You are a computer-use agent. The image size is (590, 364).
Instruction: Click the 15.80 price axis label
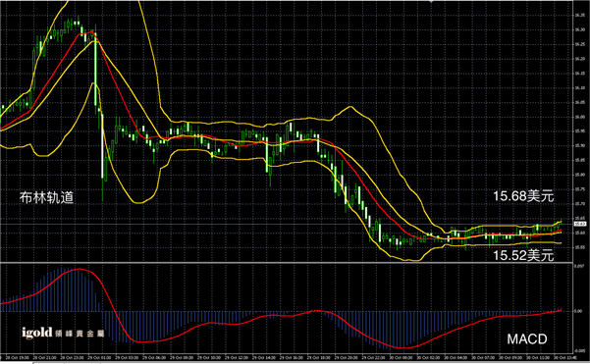point(579,175)
